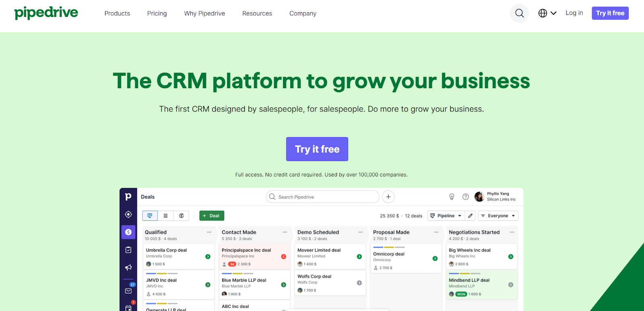The height and width of the screenshot is (311, 644).
Task: Click the question mark help icon
Action: pos(466,197)
